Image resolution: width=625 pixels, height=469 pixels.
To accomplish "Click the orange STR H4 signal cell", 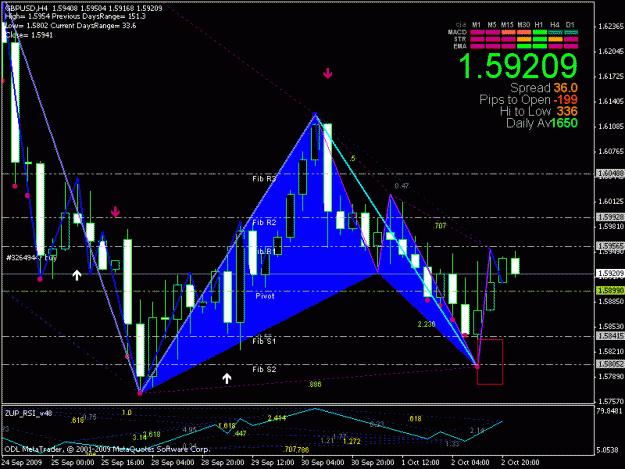I will click(x=555, y=39).
